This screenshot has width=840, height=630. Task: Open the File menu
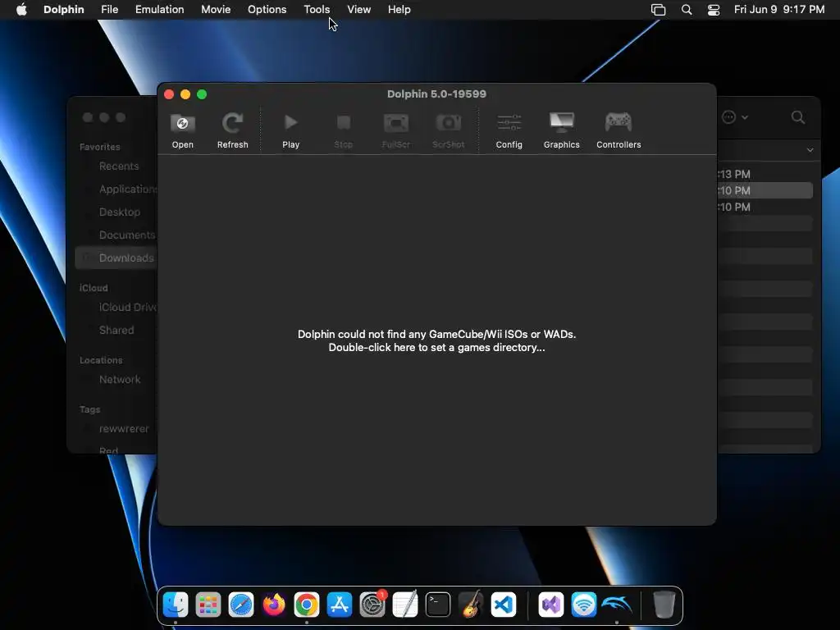click(x=109, y=10)
